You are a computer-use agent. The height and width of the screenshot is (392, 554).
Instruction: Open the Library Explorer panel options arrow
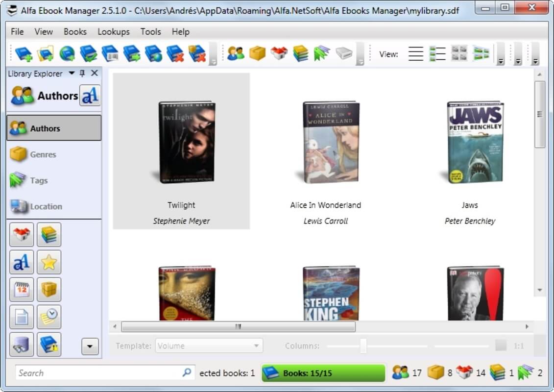72,73
